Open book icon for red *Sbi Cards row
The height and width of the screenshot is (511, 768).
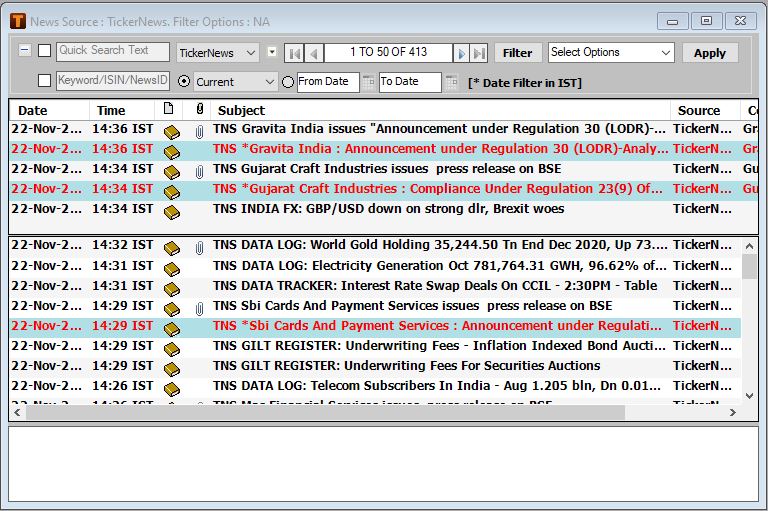(x=171, y=329)
